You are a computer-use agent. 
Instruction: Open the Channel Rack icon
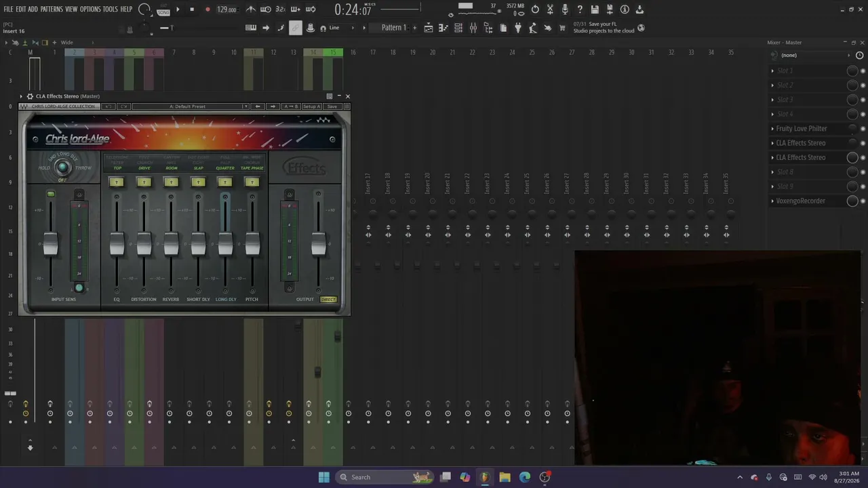pyautogui.click(x=458, y=28)
